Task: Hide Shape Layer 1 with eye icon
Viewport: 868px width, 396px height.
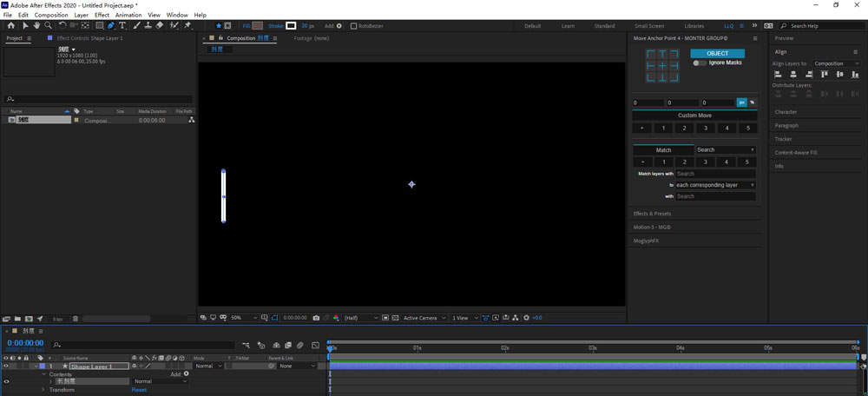Action: pyautogui.click(x=6, y=366)
